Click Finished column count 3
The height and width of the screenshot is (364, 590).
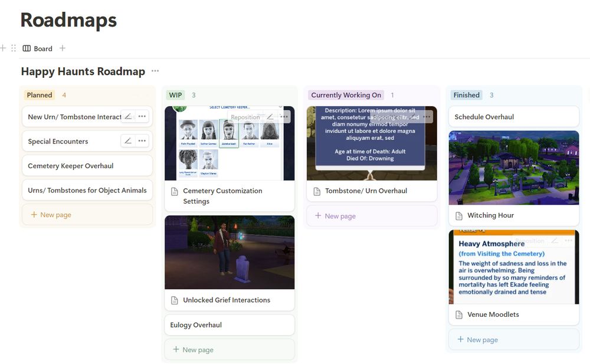(x=491, y=95)
